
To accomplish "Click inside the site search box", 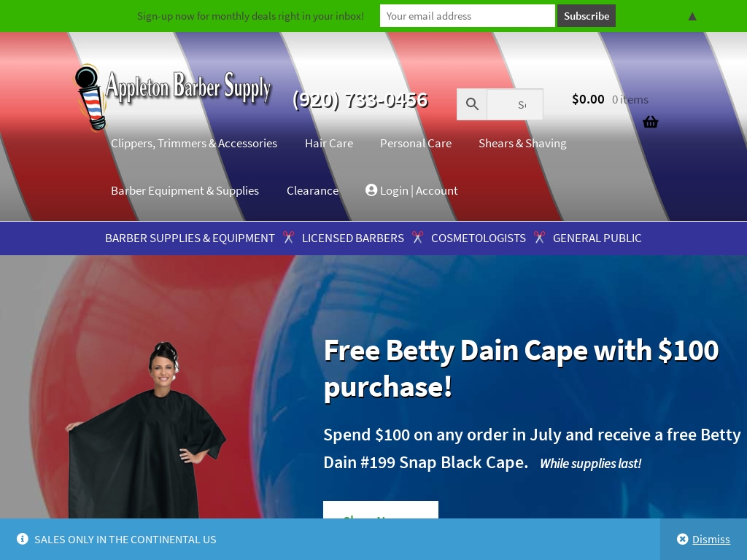I will pos(515,104).
